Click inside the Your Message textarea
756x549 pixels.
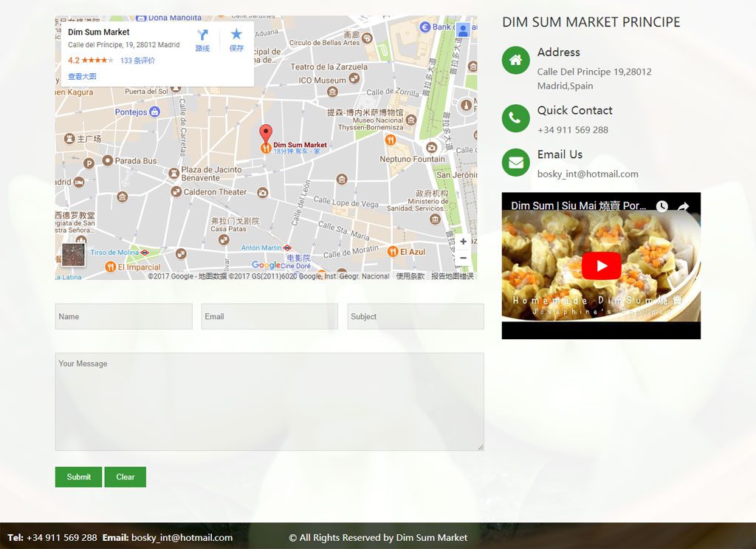click(x=269, y=402)
